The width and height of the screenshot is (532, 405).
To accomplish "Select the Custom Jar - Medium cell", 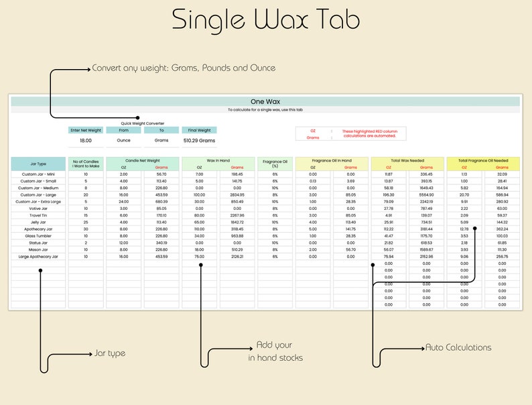I will click(x=38, y=188).
